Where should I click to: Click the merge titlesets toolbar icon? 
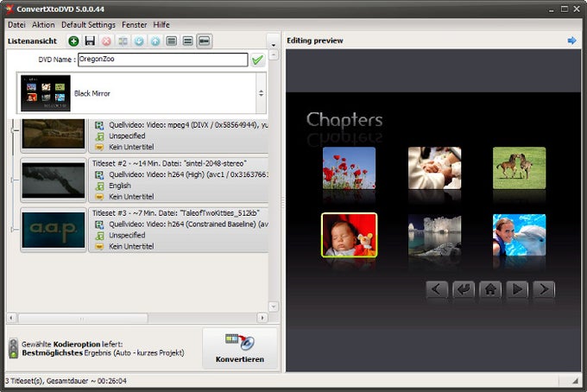(123, 41)
